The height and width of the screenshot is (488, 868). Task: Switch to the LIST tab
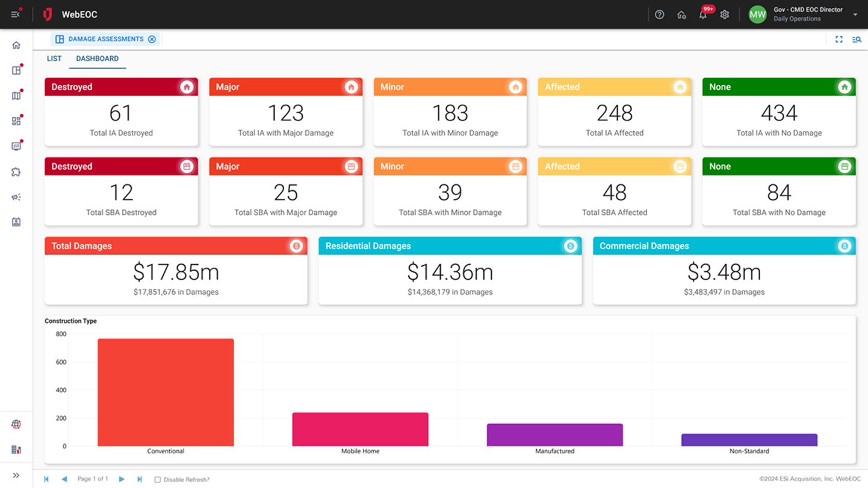click(54, 58)
